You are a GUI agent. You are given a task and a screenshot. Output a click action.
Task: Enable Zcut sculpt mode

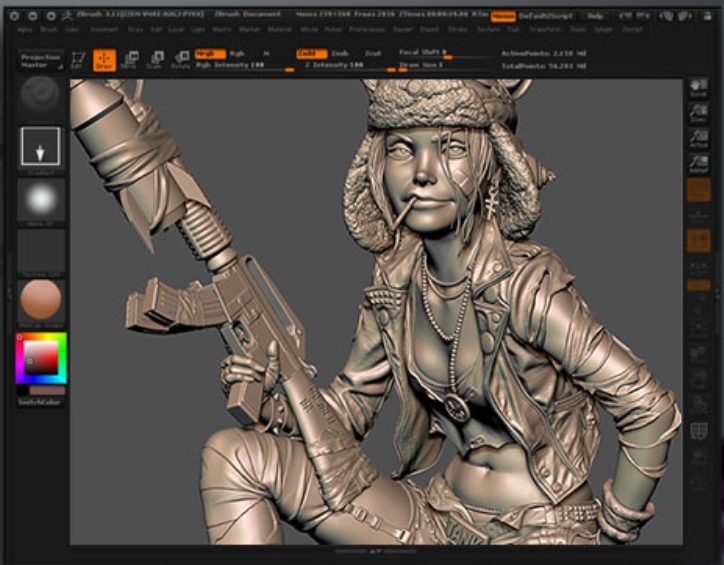click(373, 54)
